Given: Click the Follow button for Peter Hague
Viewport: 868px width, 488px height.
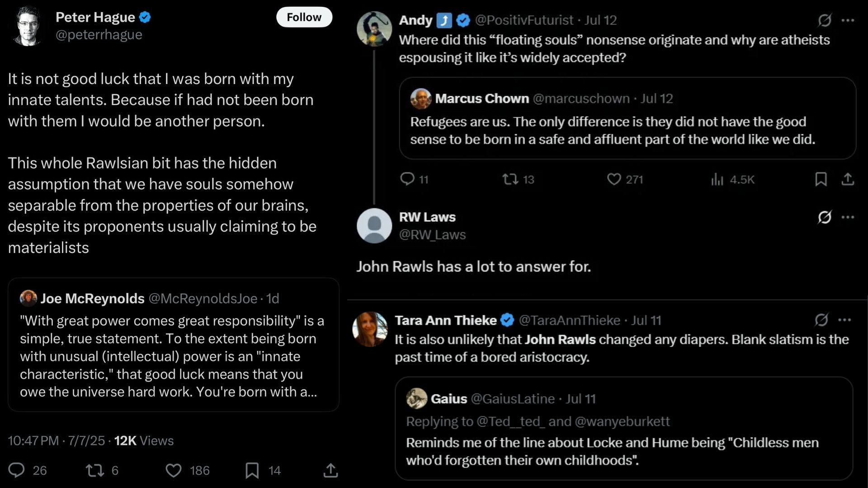Looking at the screenshot, I should pos(304,17).
